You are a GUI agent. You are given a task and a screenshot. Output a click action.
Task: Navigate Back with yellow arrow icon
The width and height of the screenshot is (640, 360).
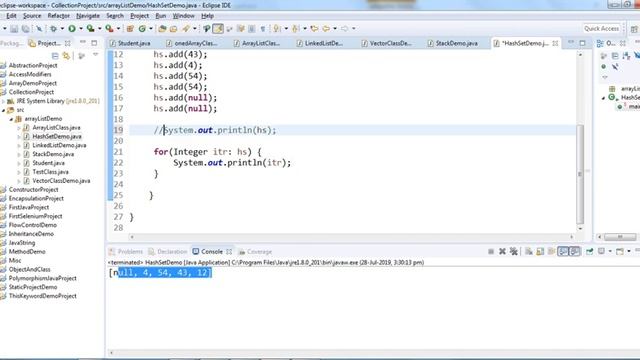tap(326, 29)
